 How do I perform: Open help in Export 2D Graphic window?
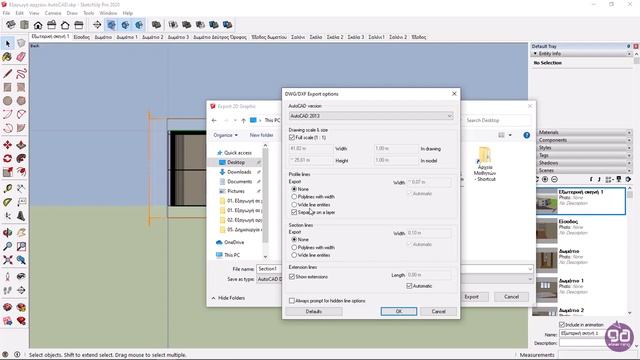527,135
